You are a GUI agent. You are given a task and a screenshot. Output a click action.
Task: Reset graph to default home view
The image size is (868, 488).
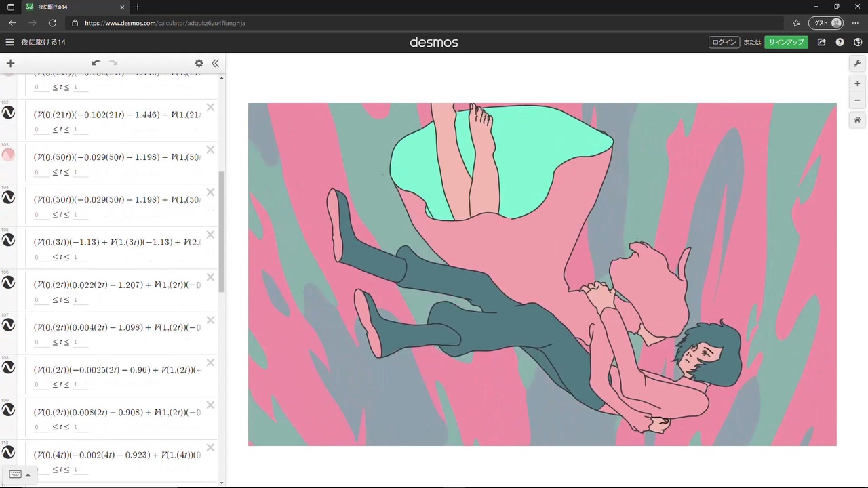pos(857,120)
